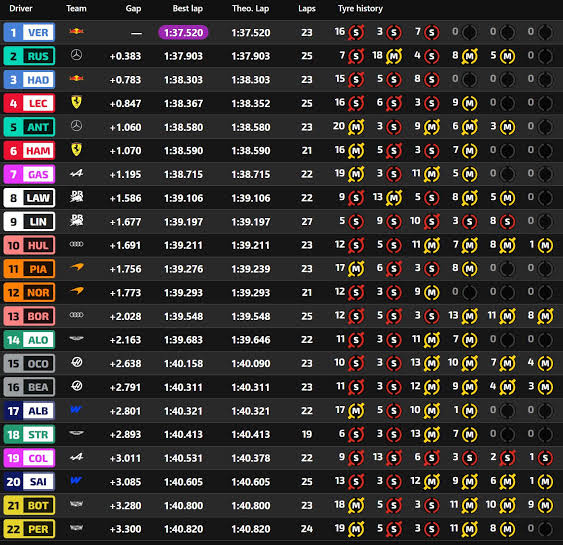Click the Aston Martin logo in ALO row
This screenshot has height=545, width=563.
[76, 339]
